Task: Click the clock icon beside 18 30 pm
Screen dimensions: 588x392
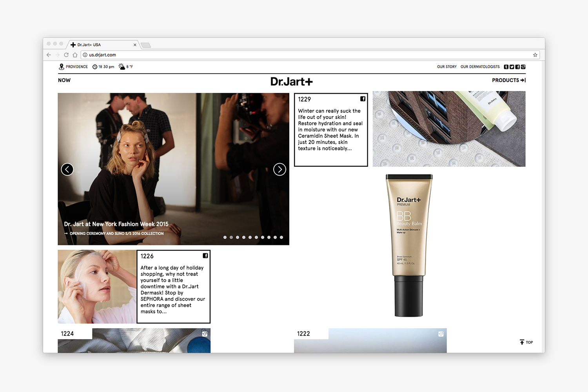Action: [x=95, y=67]
